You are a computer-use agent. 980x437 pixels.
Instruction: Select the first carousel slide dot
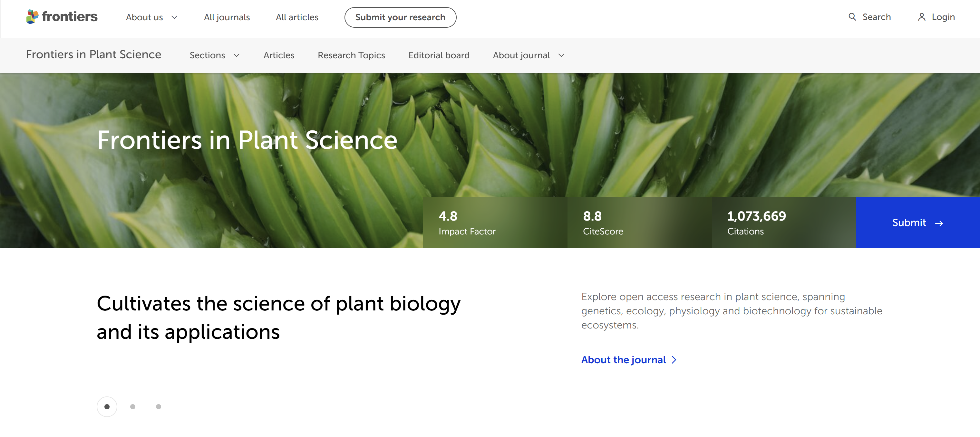107,407
